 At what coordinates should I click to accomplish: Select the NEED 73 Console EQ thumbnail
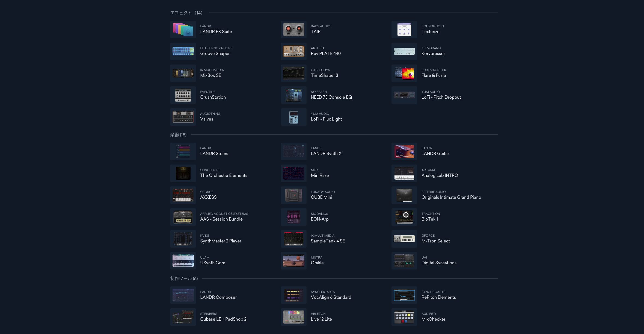293,95
